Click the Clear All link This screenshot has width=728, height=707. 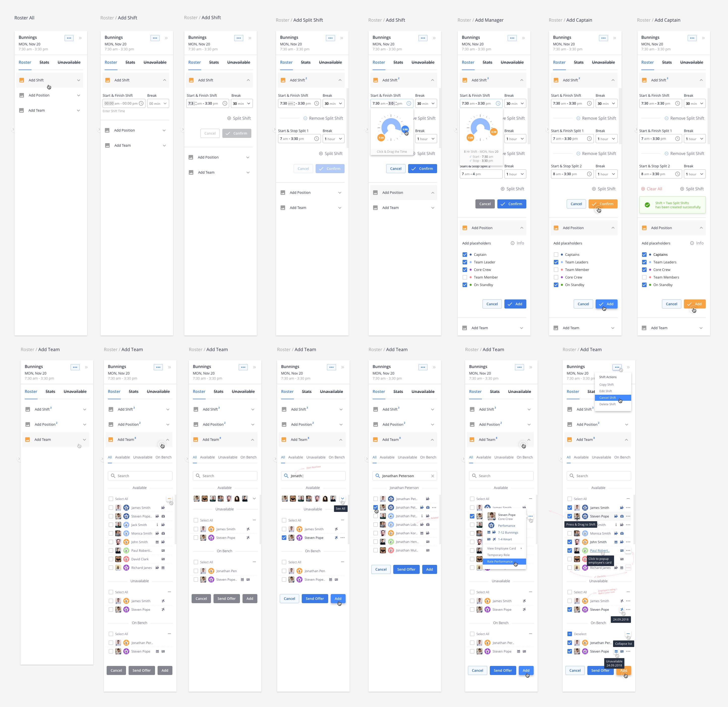tap(651, 189)
